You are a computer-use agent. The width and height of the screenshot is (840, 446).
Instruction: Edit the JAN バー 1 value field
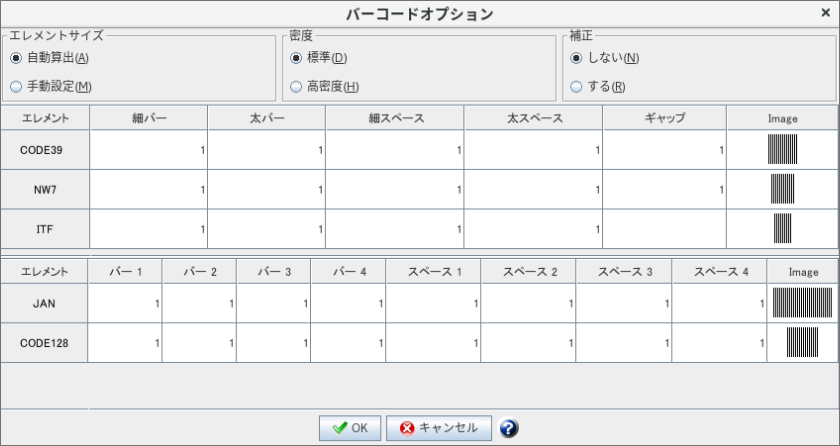(125, 303)
